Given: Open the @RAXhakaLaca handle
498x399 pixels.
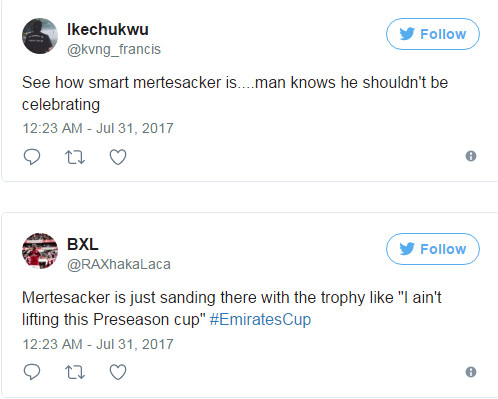Looking at the screenshot, I should [x=119, y=264].
